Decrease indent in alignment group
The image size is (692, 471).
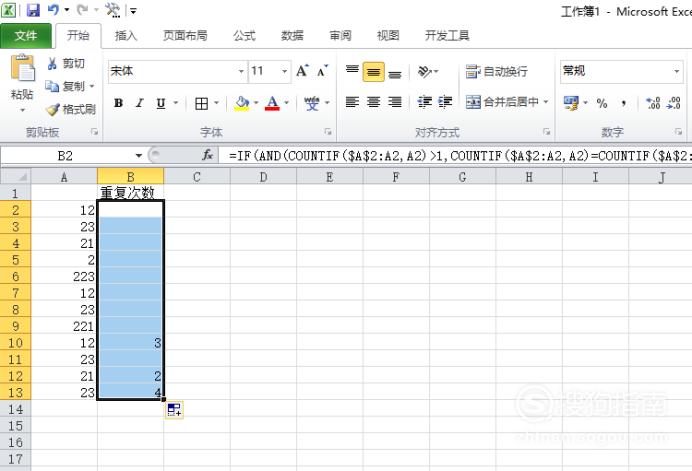pos(425,102)
